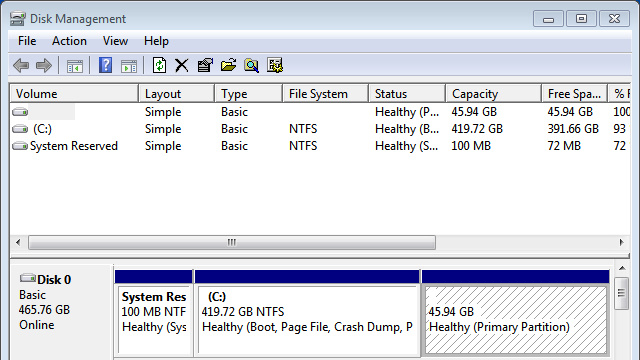640x360 pixels.
Task: Select the System Reserved volume row
Action: (320, 146)
